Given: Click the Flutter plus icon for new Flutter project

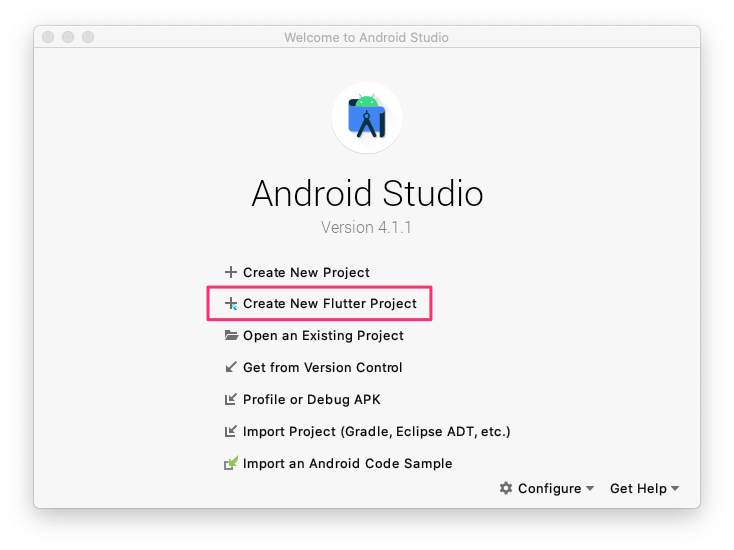Looking at the screenshot, I should (230, 303).
